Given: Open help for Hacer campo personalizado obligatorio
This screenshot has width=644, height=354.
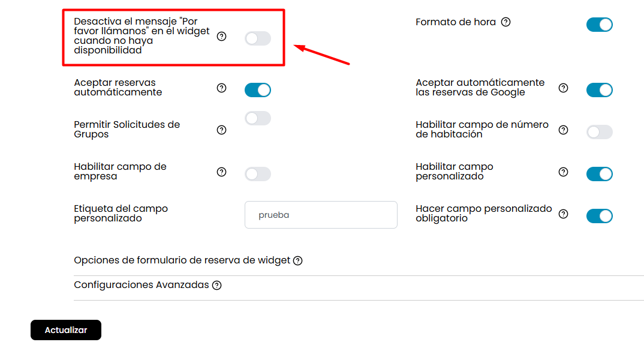Looking at the screenshot, I should [563, 214].
